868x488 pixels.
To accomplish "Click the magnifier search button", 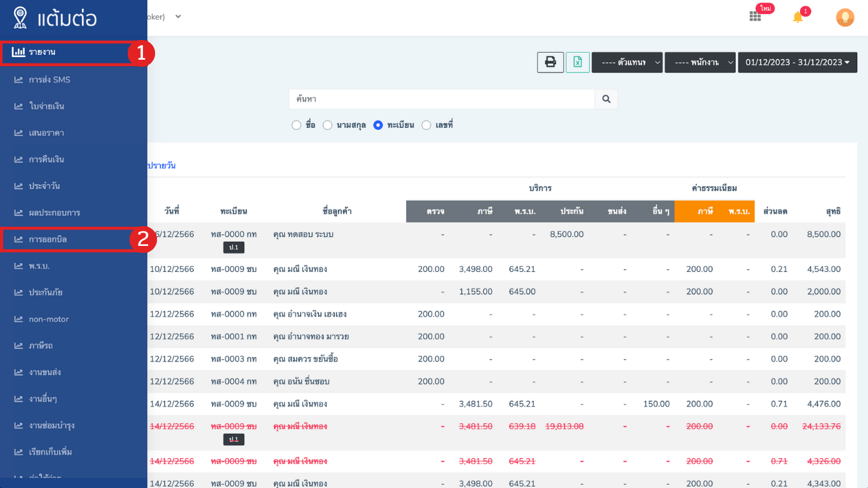I will tap(606, 99).
